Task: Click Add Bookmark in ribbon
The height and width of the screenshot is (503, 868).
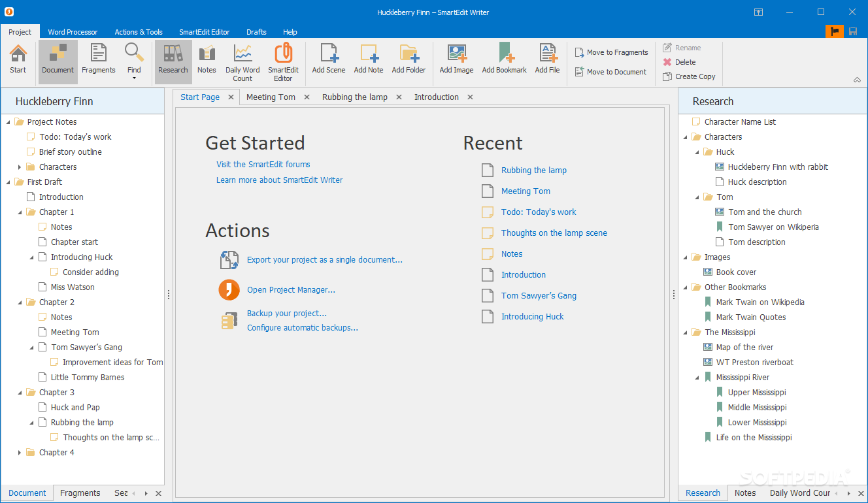Action: tap(505, 60)
